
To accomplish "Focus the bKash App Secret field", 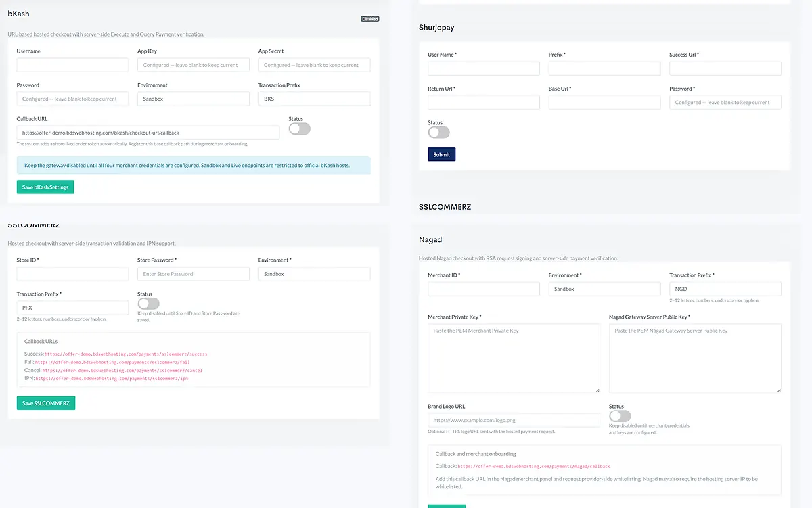I will (314, 65).
